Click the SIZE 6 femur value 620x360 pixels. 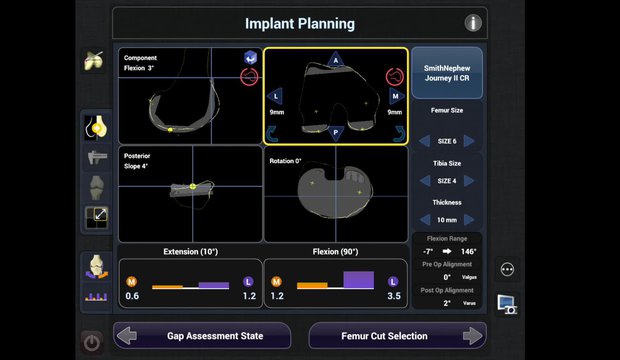pyautogui.click(x=447, y=141)
